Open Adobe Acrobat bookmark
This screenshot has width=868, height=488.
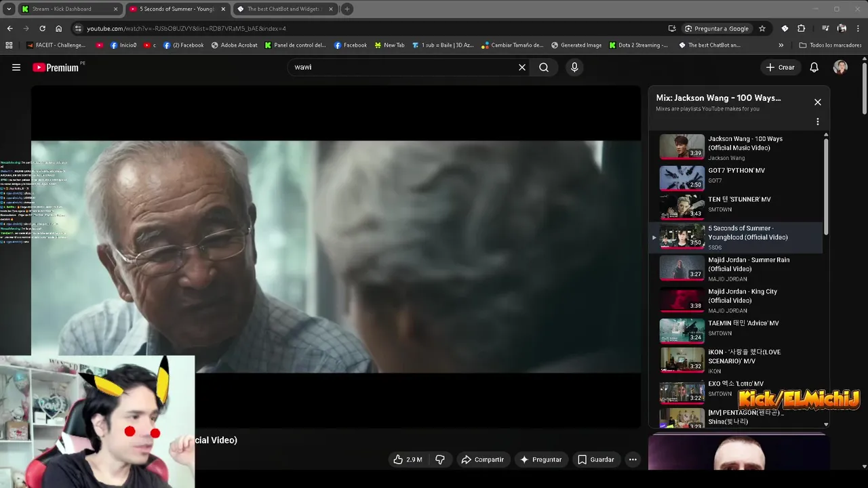(235, 45)
